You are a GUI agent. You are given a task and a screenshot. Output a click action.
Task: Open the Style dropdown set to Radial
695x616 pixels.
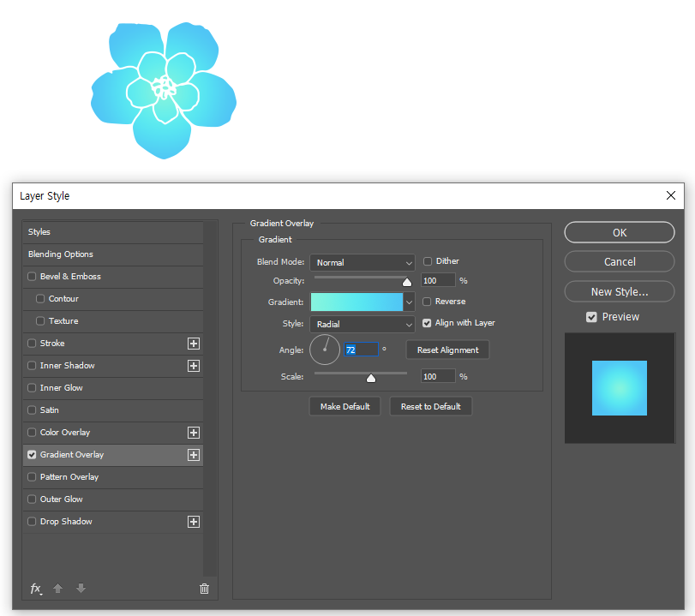(362, 324)
